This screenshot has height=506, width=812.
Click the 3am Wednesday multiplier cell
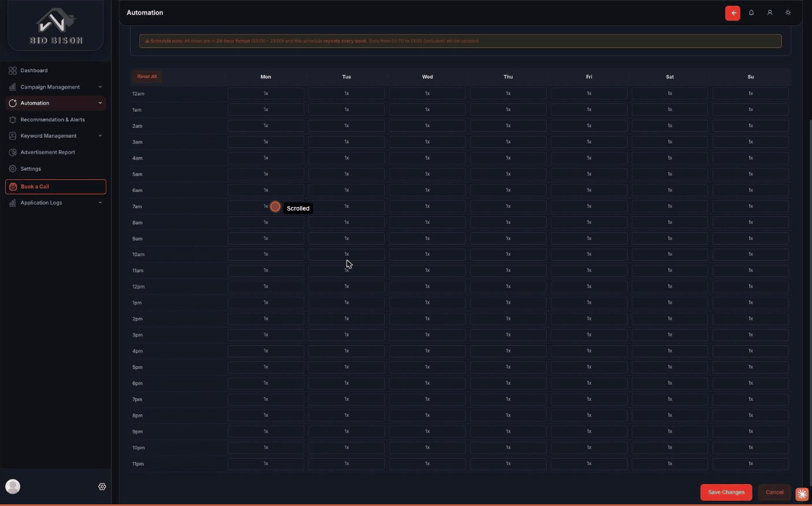point(428,142)
